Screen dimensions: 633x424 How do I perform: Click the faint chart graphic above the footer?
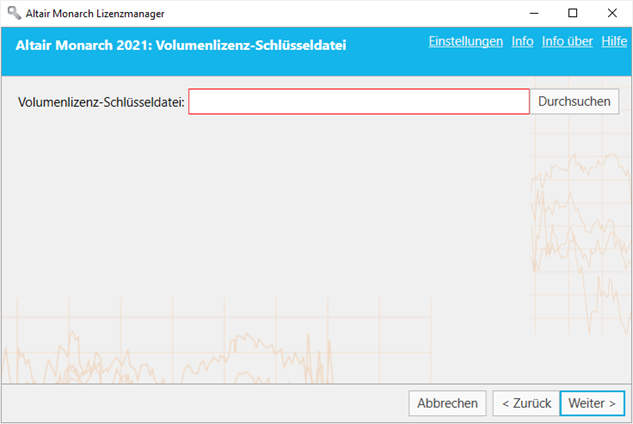click(216, 341)
